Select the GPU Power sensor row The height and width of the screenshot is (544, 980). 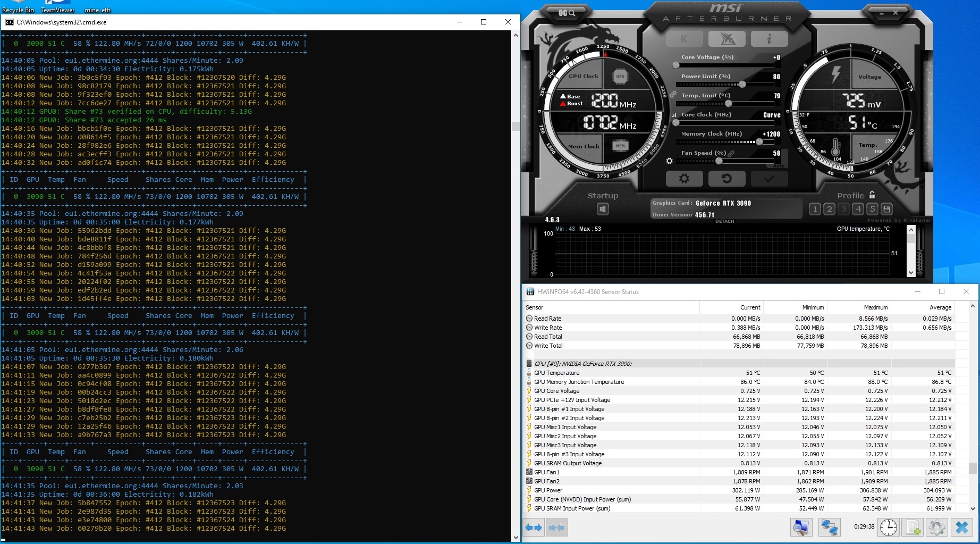pyautogui.click(x=739, y=490)
